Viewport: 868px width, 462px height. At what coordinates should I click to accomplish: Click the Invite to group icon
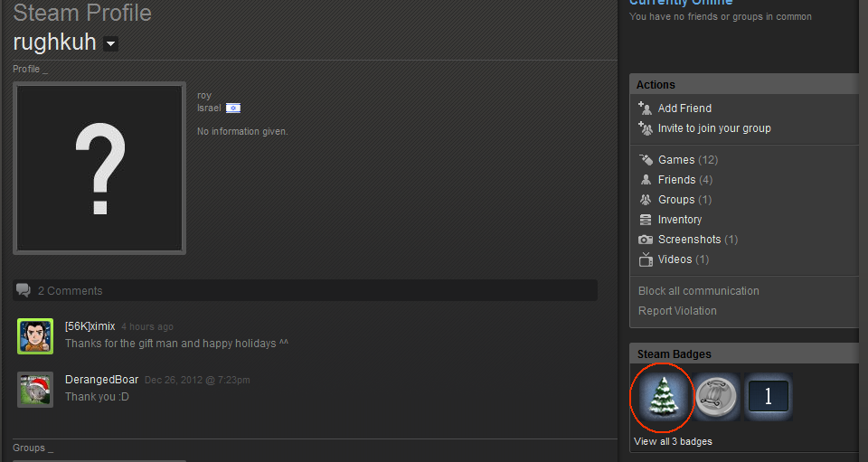[646, 127]
